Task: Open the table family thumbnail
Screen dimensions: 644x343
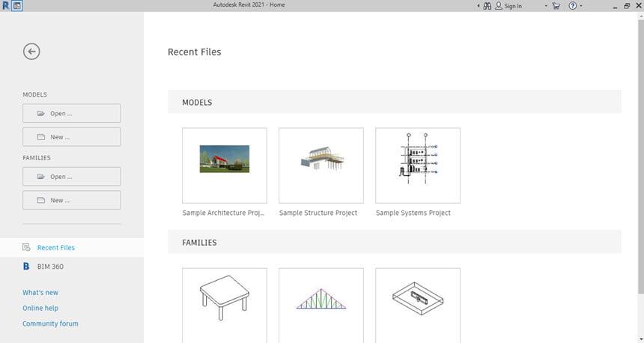Action: pos(225,306)
